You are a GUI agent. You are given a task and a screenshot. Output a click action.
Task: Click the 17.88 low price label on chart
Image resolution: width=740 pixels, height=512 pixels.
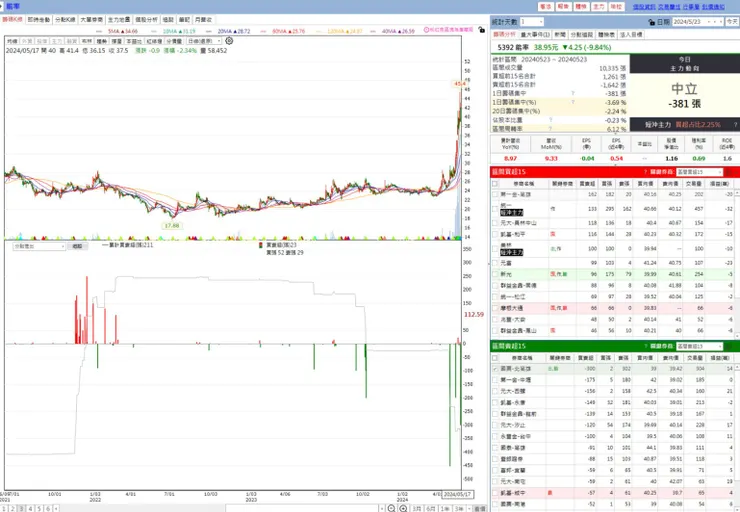[x=172, y=226]
